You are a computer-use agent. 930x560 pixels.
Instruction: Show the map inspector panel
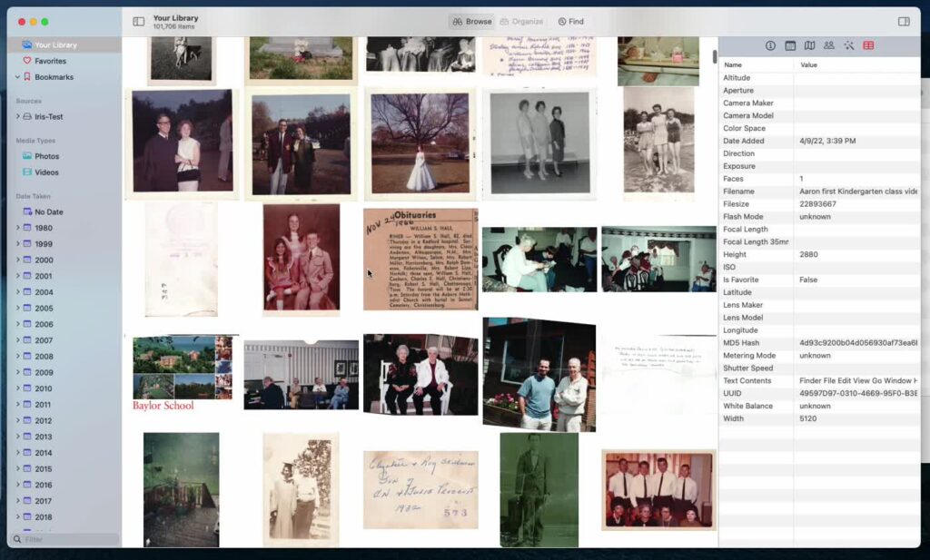(809, 45)
